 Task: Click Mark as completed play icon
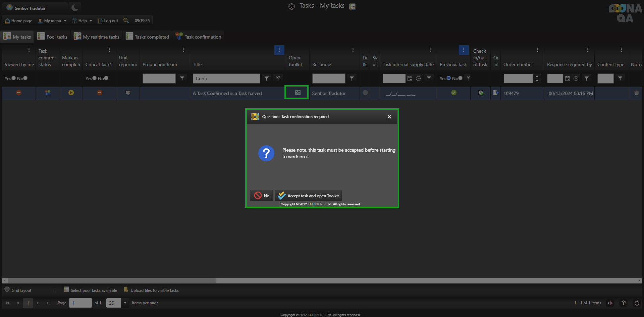pos(71,93)
